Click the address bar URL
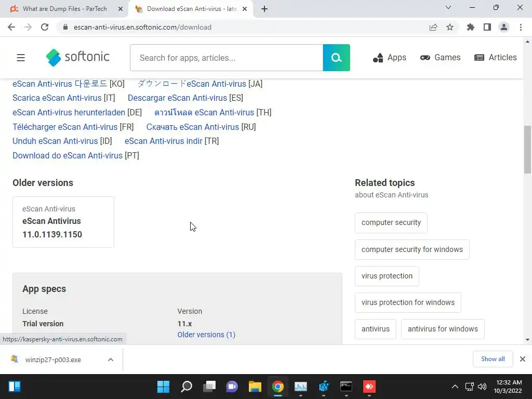The image size is (532, 399). point(142,27)
